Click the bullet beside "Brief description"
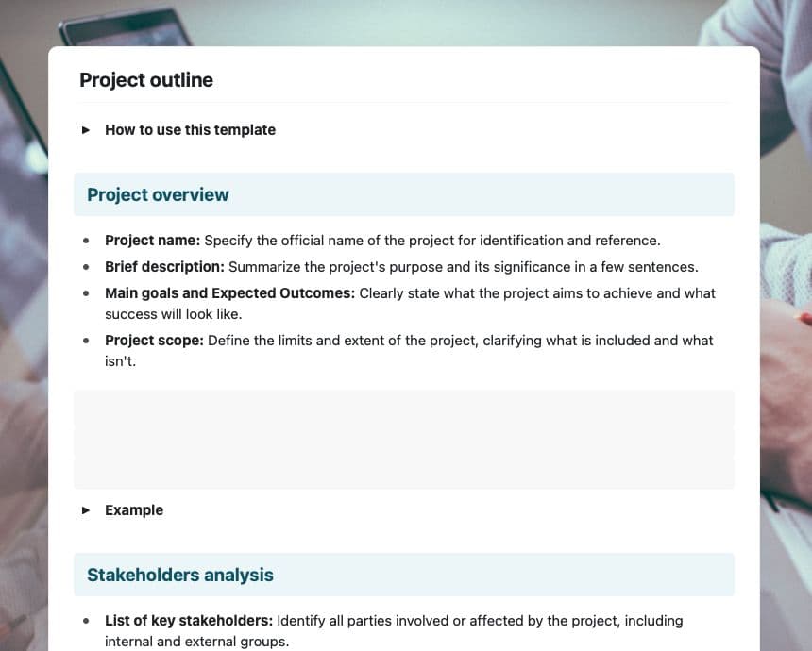Image resolution: width=812 pixels, height=651 pixels. coord(87,267)
